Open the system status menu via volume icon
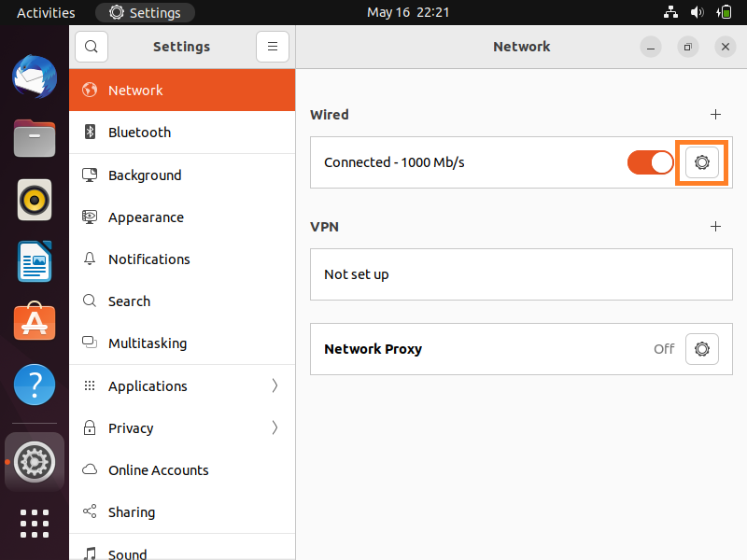Viewport: 747px width, 560px height. (x=697, y=13)
